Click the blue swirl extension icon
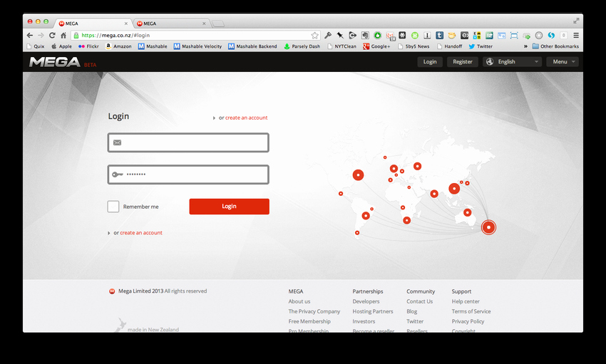Screen dimensions: 606x364 click(x=551, y=35)
